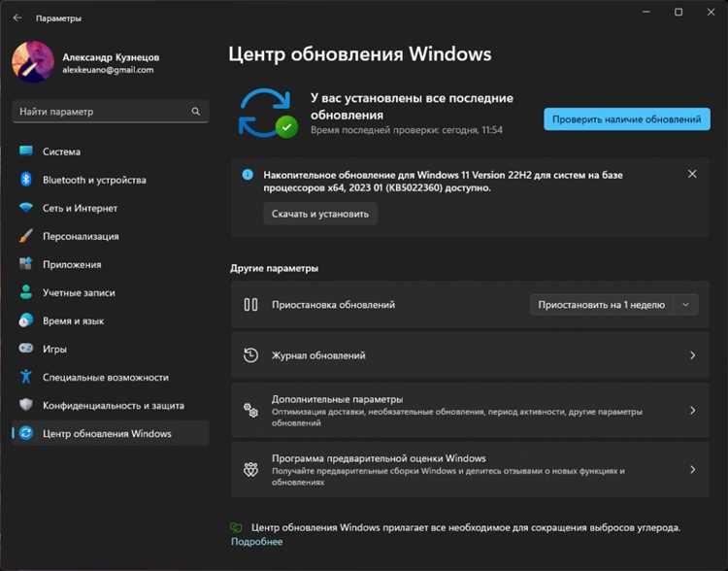This screenshot has width=728, height=571.
Task: Click the back arrow icon in title bar
Action: 17,17
